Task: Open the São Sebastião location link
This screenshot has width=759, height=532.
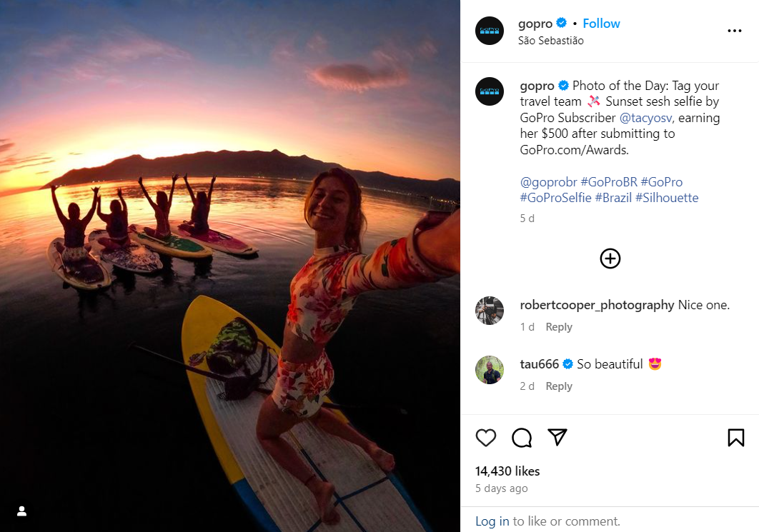Action: point(551,41)
